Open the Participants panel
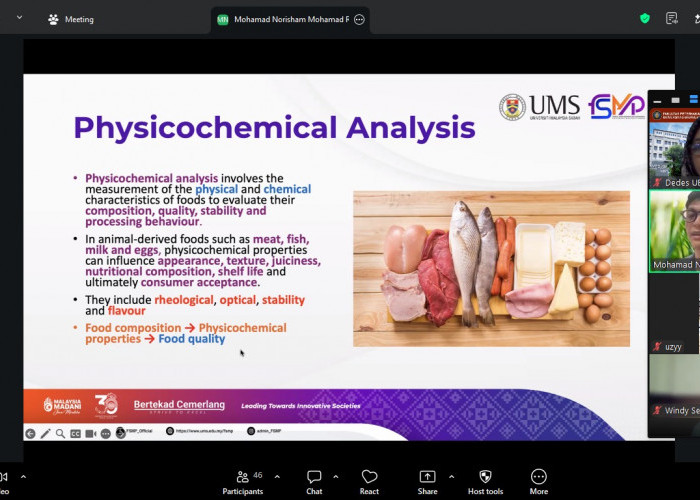This screenshot has height=500, width=700. tap(243, 482)
